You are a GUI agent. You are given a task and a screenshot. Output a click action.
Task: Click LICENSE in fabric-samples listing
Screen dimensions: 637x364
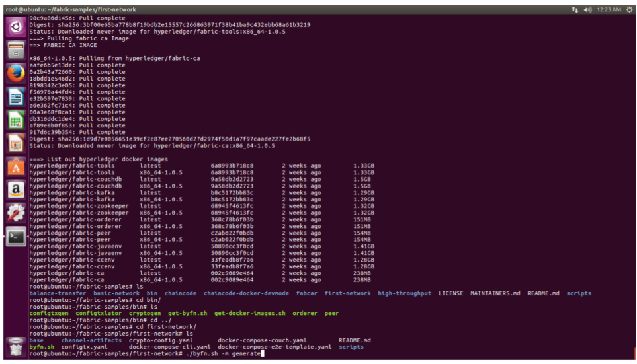click(x=451, y=293)
